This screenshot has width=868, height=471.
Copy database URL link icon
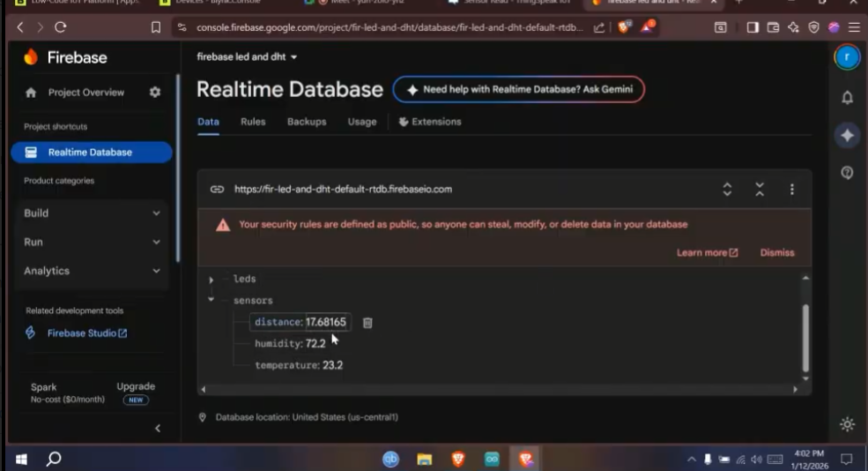tap(217, 190)
